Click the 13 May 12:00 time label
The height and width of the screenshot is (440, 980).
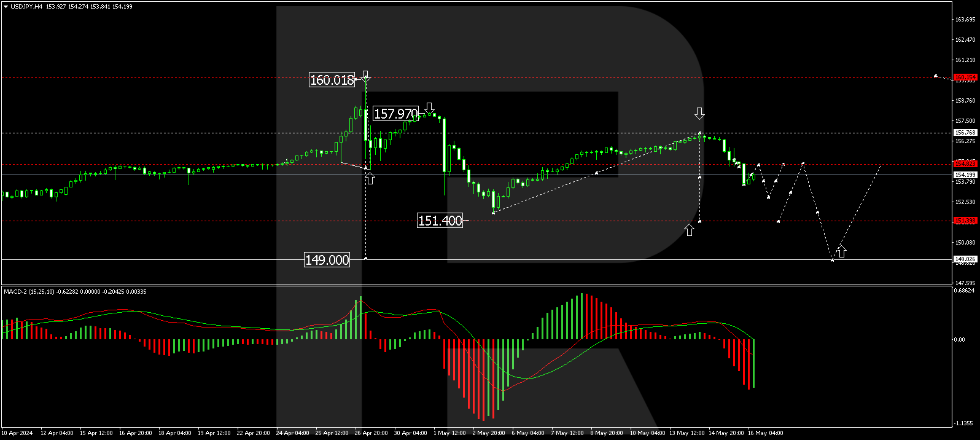[686, 433]
